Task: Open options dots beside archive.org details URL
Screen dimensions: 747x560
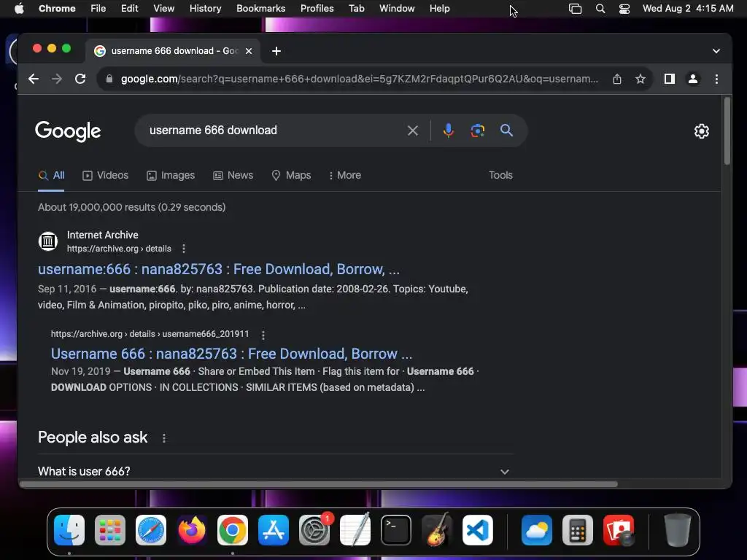Action: 183,249
